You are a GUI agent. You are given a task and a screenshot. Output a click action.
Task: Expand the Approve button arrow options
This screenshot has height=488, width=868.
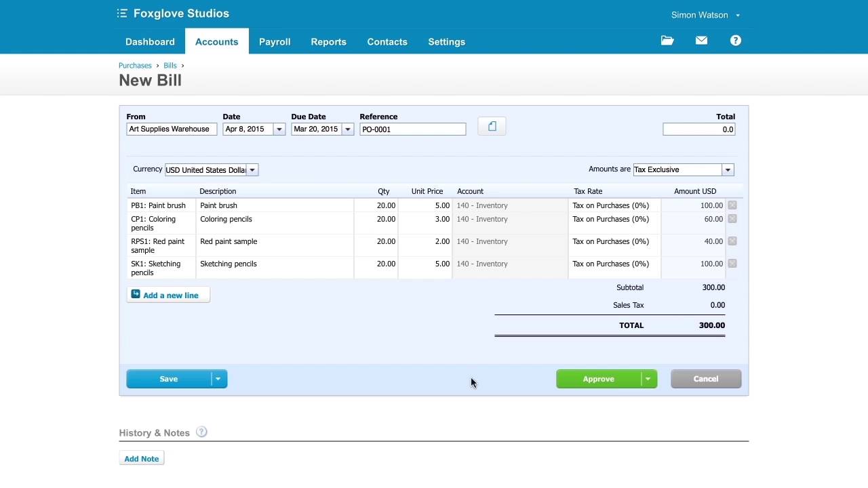pos(648,379)
